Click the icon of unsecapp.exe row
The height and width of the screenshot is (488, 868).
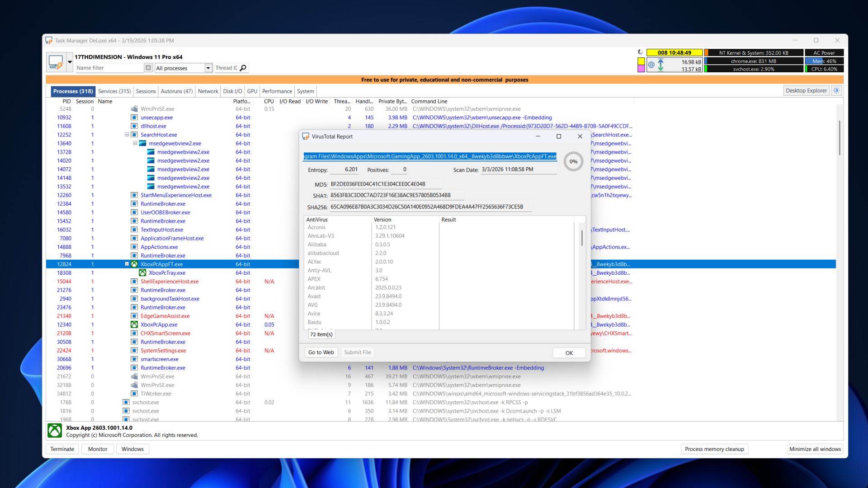134,117
